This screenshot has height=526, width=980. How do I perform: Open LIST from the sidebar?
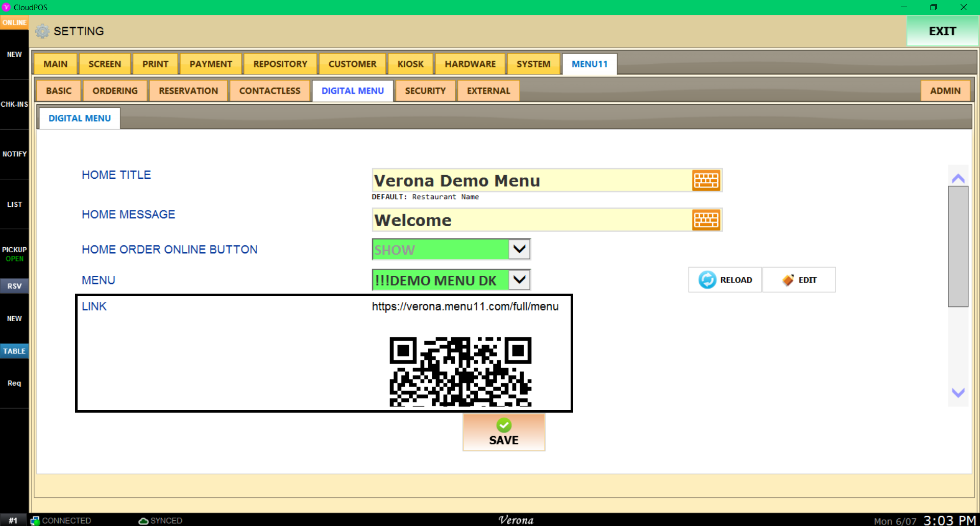click(14, 204)
